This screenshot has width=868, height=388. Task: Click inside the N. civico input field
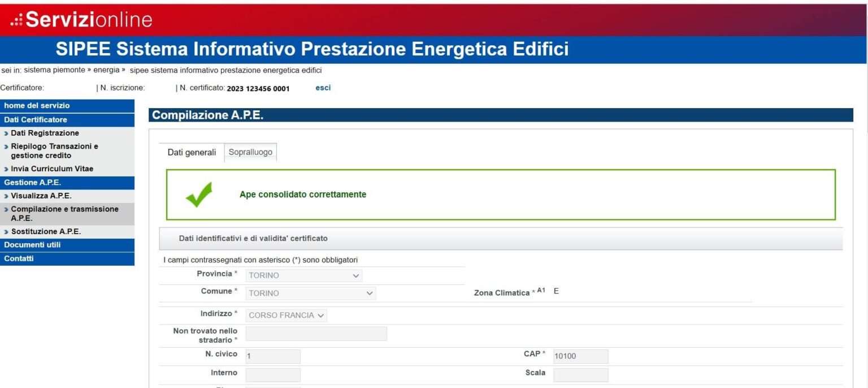(273, 356)
